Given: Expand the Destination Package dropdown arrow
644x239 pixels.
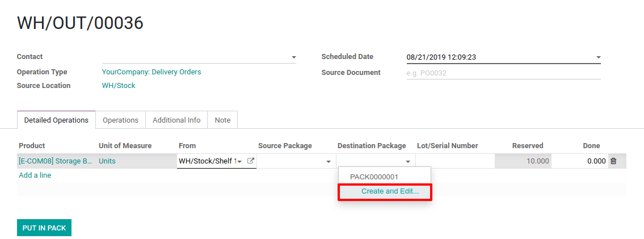Looking at the screenshot, I should (408, 162).
